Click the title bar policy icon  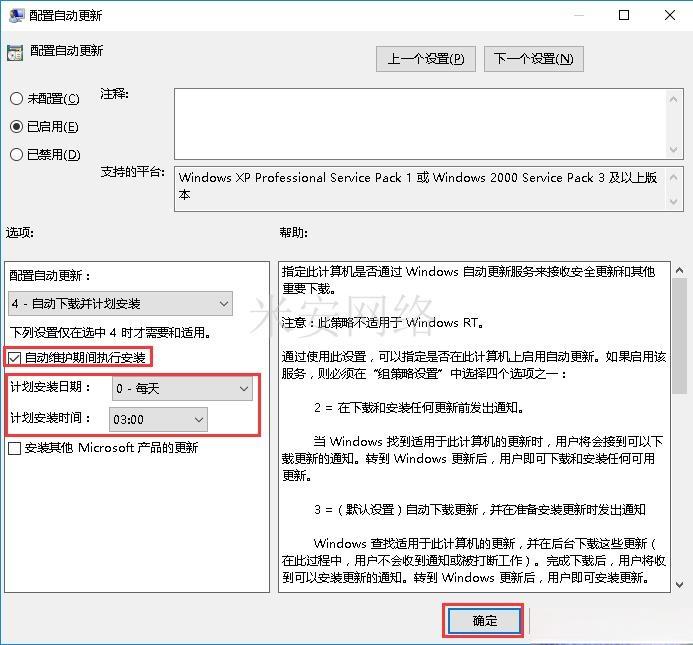tap(16, 15)
